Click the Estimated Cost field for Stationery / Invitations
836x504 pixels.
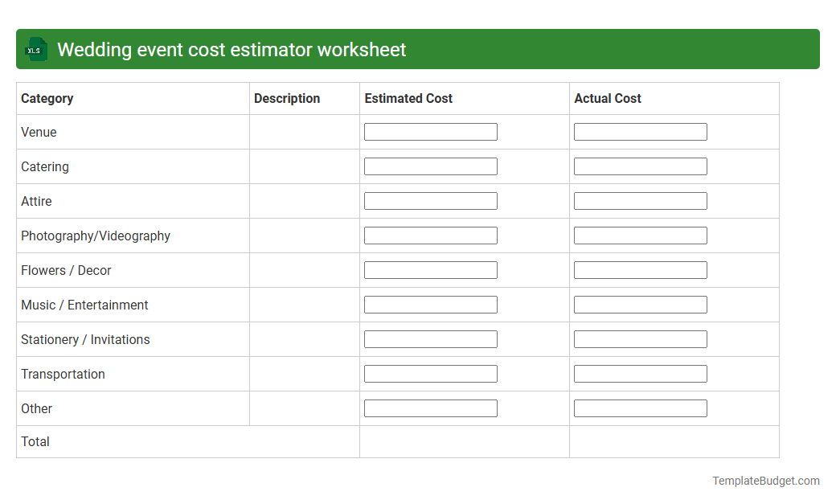point(430,338)
